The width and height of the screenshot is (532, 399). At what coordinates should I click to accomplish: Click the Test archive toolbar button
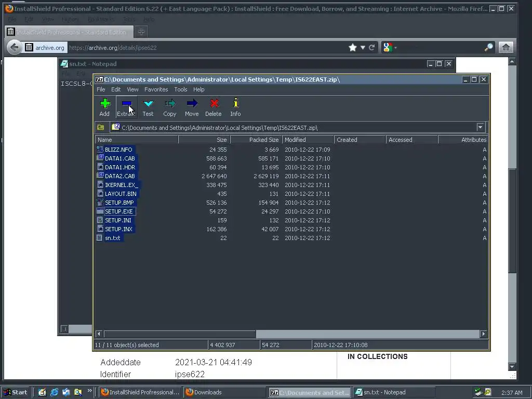pyautogui.click(x=148, y=107)
